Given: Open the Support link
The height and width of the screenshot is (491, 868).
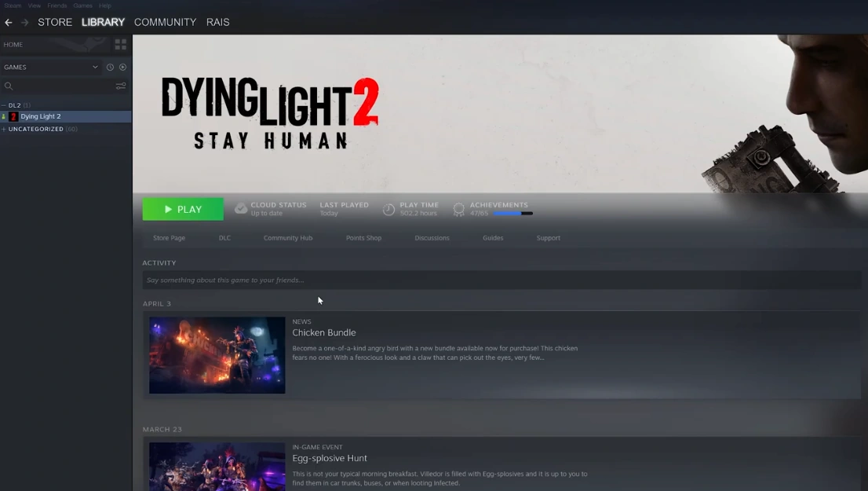Looking at the screenshot, I should (x=549, y=238).
